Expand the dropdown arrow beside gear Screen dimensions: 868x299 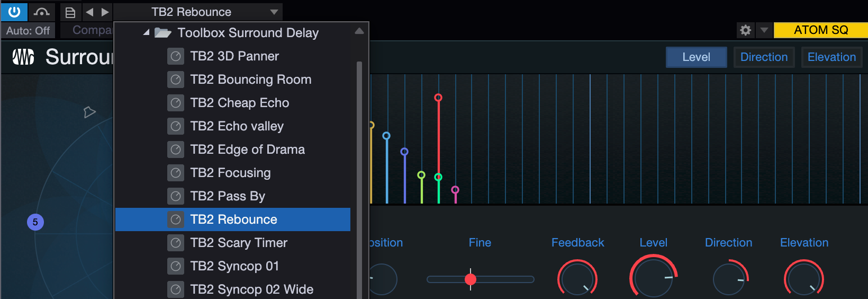(x=764, y=30)
